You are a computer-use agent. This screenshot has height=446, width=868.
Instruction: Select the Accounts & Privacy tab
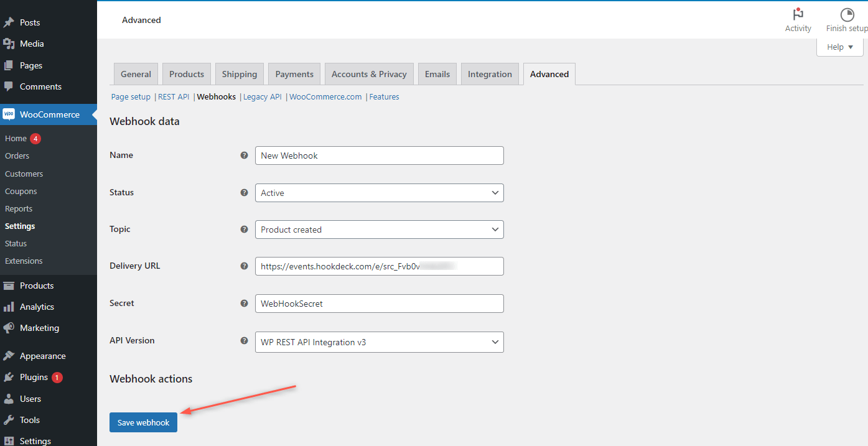tap(368, 73)
